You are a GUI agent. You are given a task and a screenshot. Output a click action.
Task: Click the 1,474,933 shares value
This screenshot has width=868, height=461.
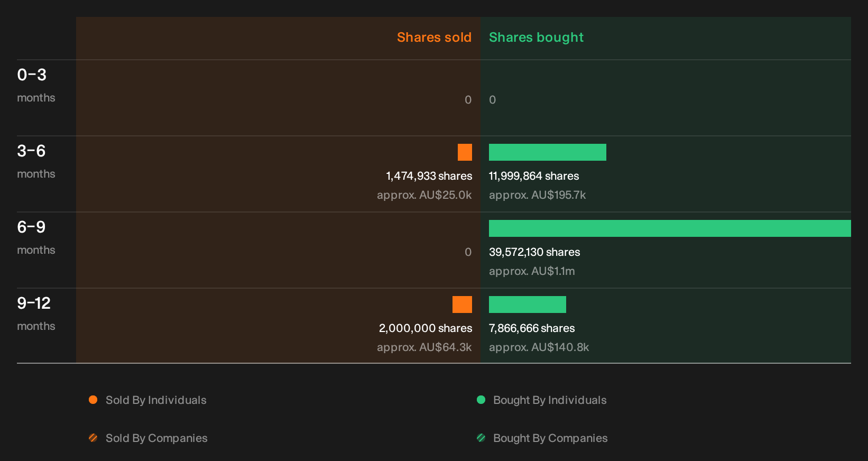[429, 176]
